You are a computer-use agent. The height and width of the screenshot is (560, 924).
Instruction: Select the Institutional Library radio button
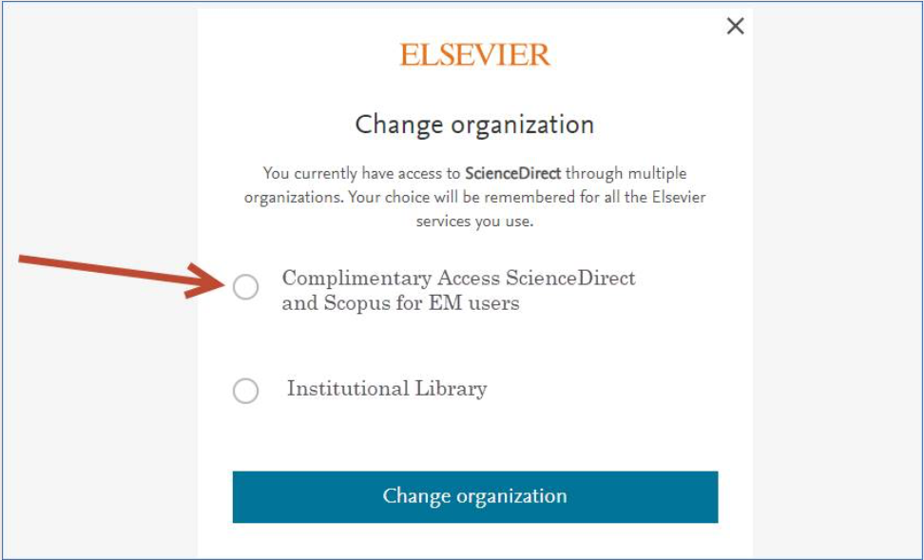[x=245, y=391]
